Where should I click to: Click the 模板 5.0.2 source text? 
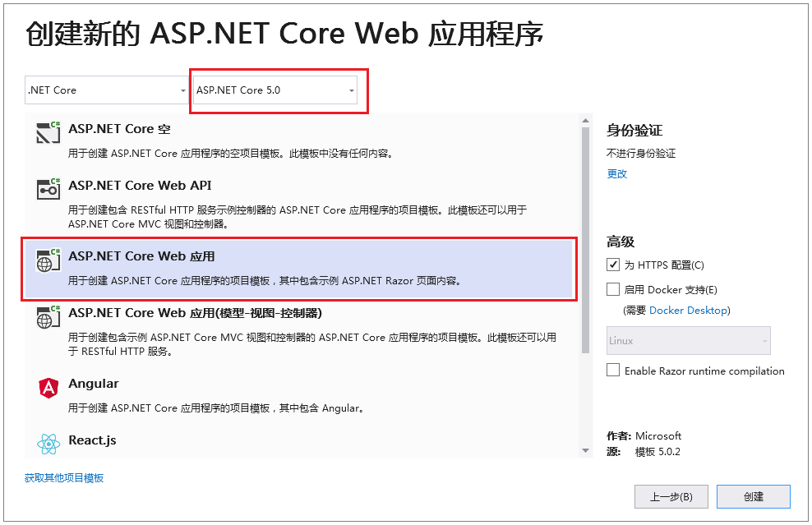pyautogui.click(x=657, y=452)
